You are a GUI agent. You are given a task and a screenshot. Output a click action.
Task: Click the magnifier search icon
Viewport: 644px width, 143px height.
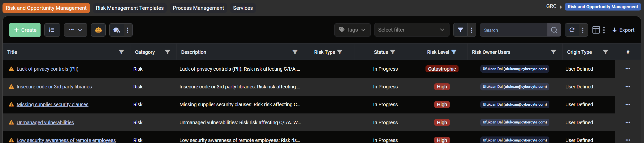pyautogui.click(x=554, y=30)
